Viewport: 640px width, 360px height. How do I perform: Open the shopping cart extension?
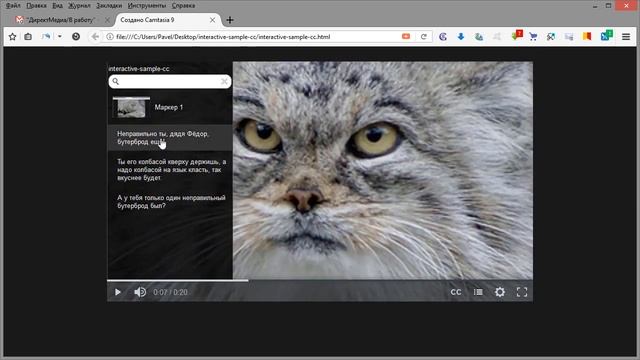[533, 37]
